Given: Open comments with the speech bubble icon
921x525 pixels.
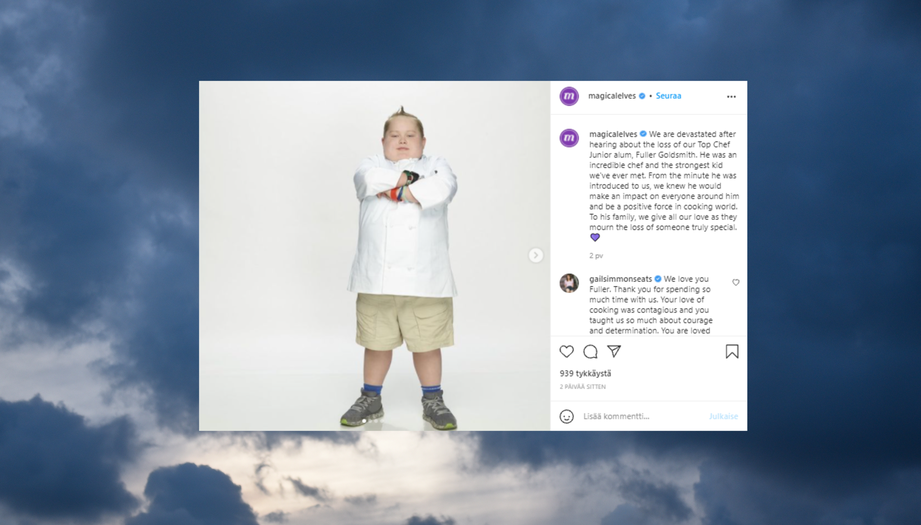Looking at the screenshot, I should coord(590,352).
